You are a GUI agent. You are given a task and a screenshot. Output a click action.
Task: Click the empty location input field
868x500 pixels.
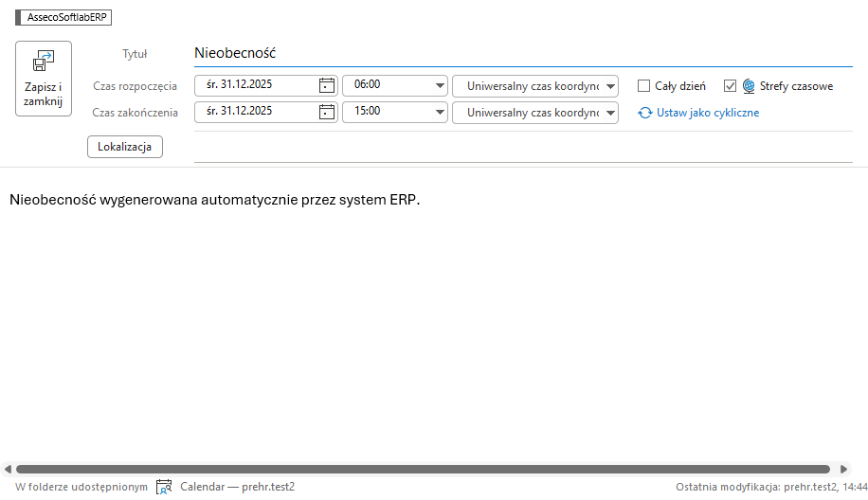tap(523, 147)
